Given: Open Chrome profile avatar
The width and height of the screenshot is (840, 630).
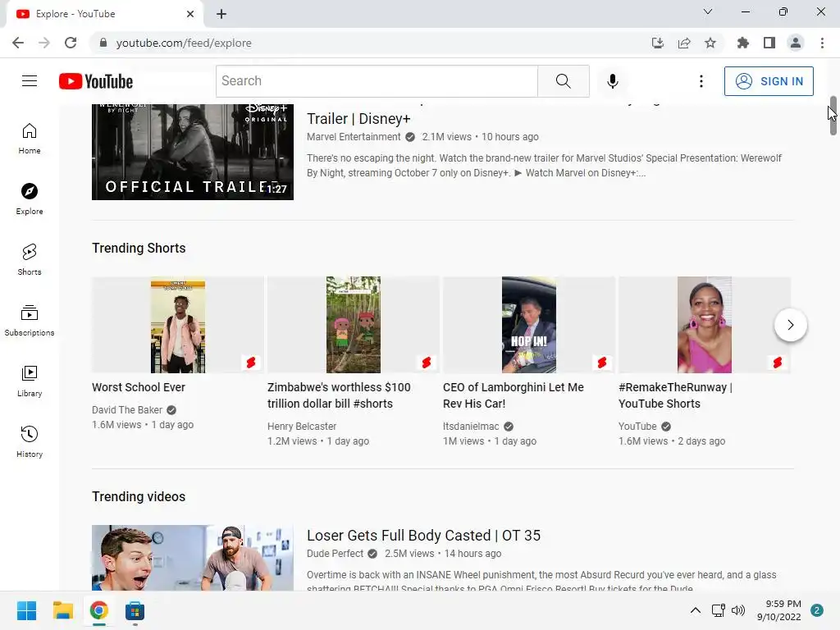Looking at the screenshot, I should [x=796, y=43].
